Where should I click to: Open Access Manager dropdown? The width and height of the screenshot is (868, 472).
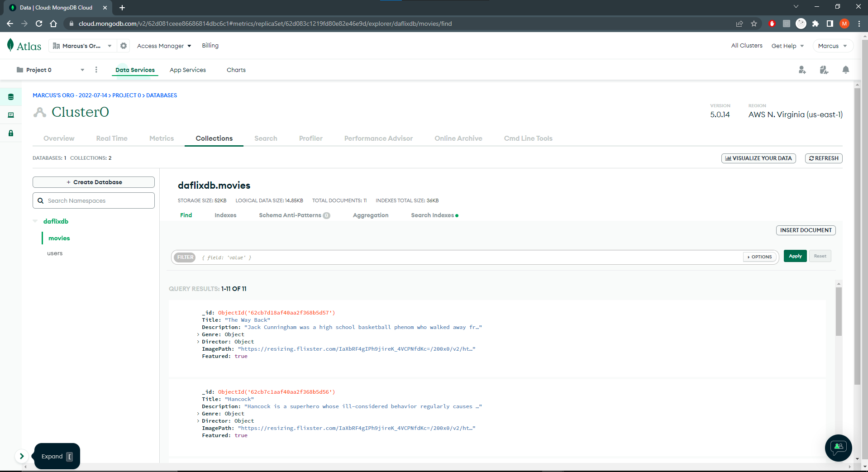pos(164,46)
